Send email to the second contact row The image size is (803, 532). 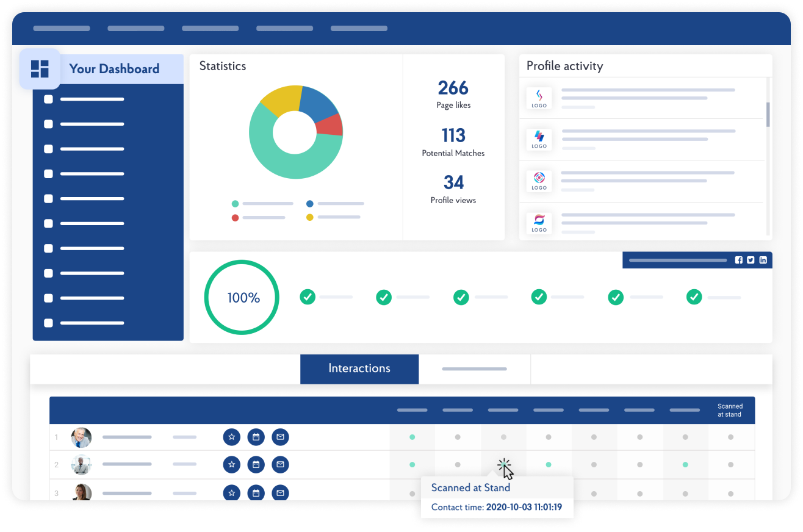280,465
